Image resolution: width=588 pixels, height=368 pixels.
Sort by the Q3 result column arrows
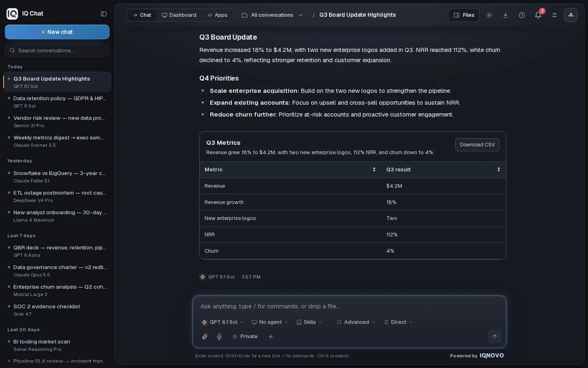[x=498, y=170]
